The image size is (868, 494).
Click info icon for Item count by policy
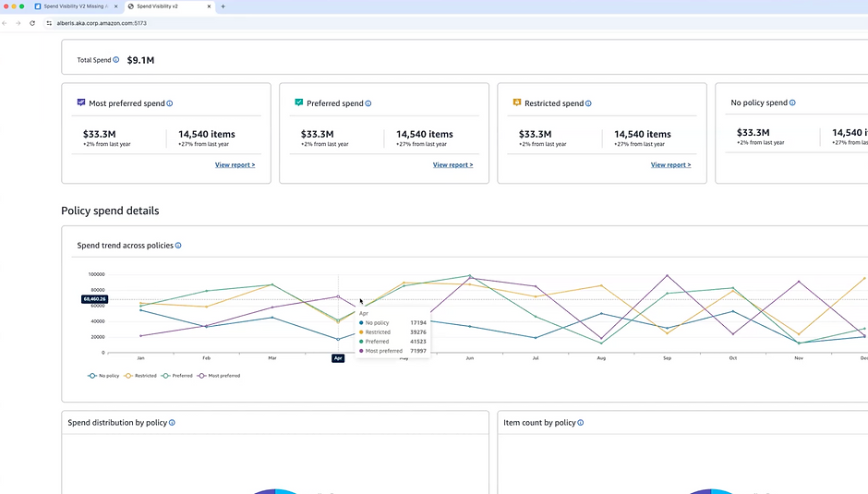point(581,423)
